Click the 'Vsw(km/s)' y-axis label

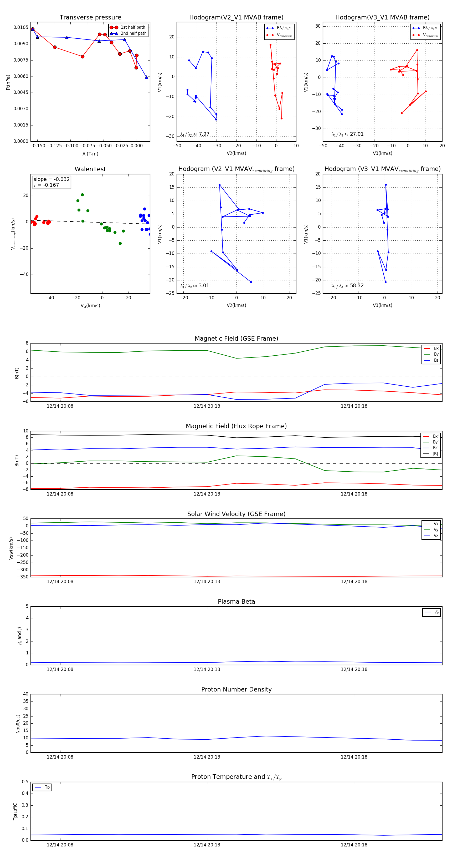click(11, 549)
